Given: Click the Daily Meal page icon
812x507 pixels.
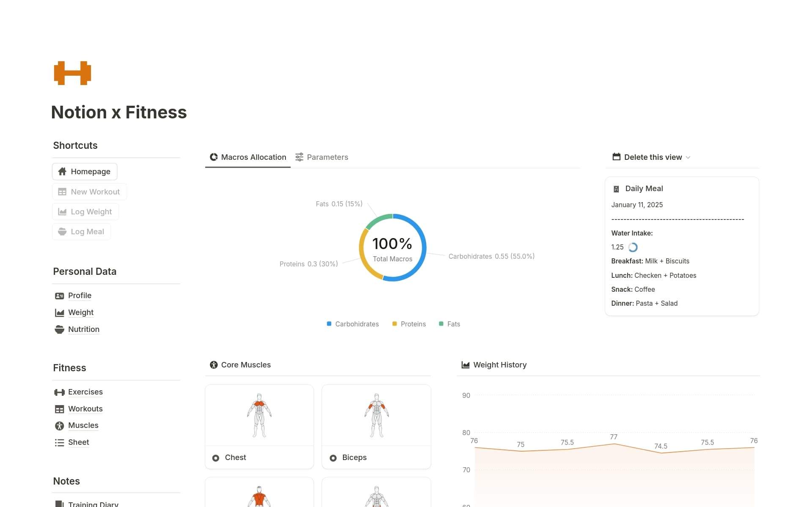Looking at the screenshot, I should point(616,189).
